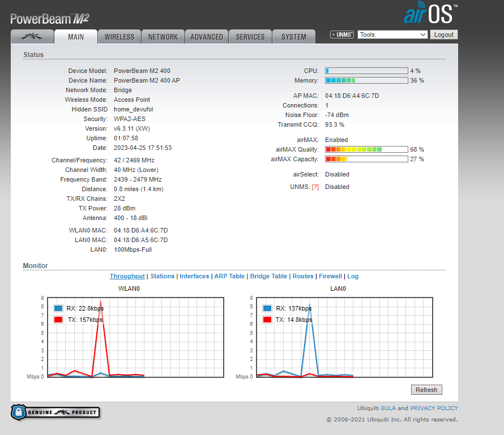
Task: Click the airOS logo
Action: click(430, 13)
